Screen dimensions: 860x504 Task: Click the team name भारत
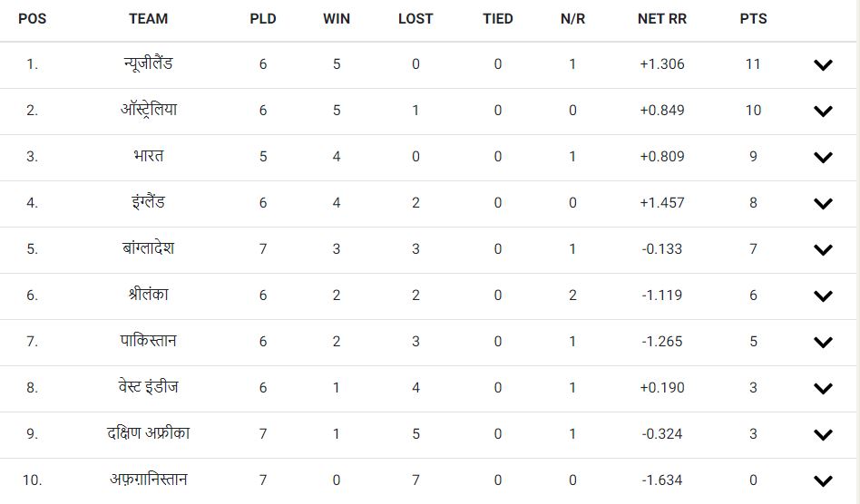coord(148,156)
